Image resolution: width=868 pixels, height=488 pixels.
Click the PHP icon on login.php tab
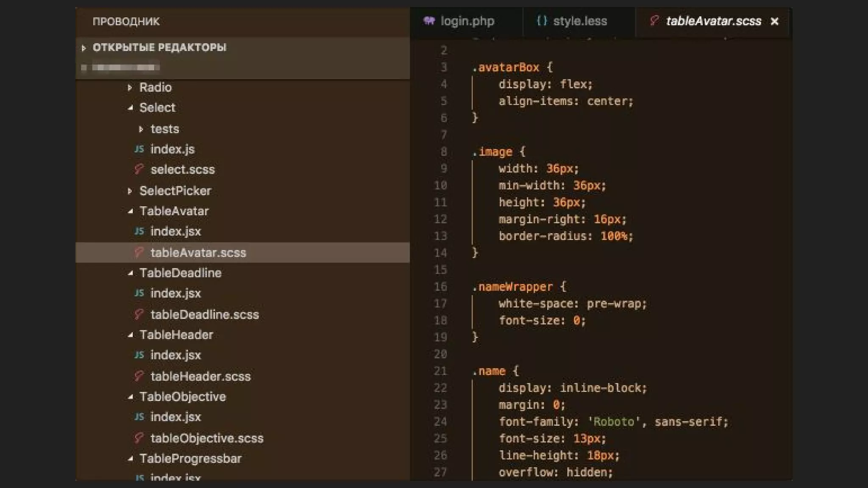coord(429,21)
